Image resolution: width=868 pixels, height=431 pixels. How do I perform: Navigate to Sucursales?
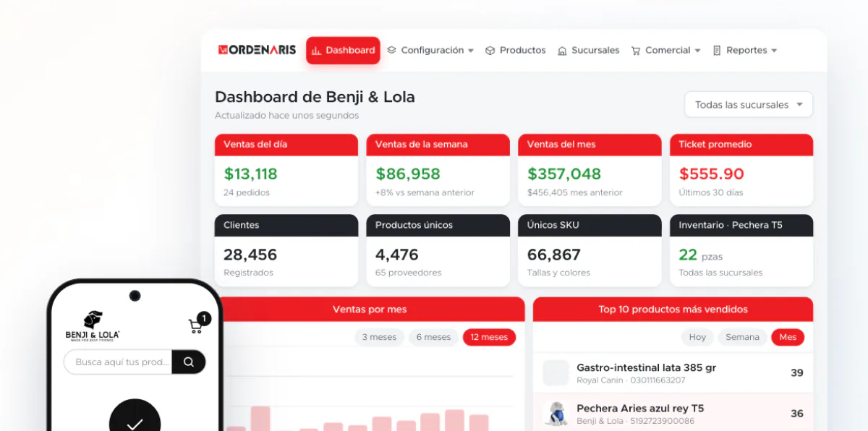[589, 51]
